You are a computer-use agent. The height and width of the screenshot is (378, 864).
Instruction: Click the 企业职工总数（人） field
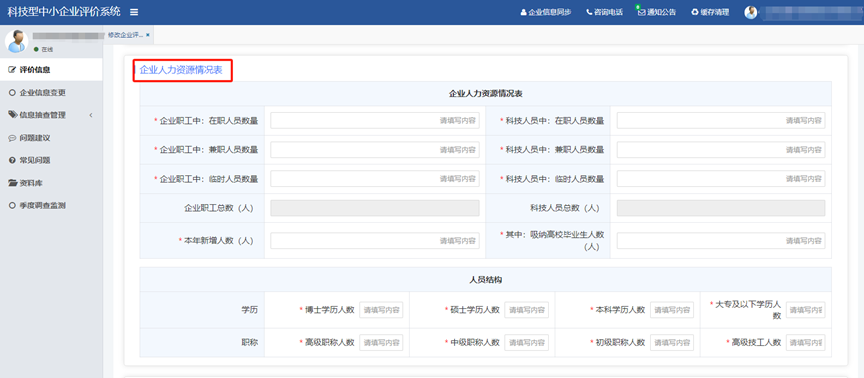(x=375, y=208)
